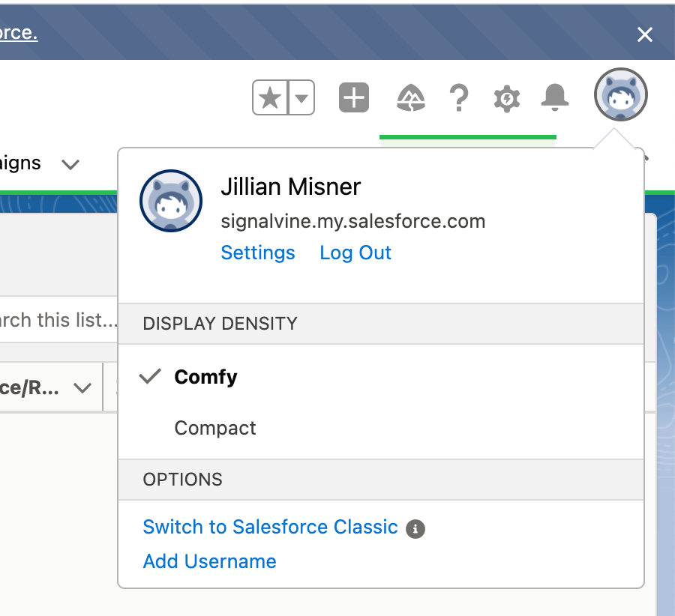This screenshot has height=616, width=675.
Task: Switch display density to Compact
Action: [x=215, y=428]
